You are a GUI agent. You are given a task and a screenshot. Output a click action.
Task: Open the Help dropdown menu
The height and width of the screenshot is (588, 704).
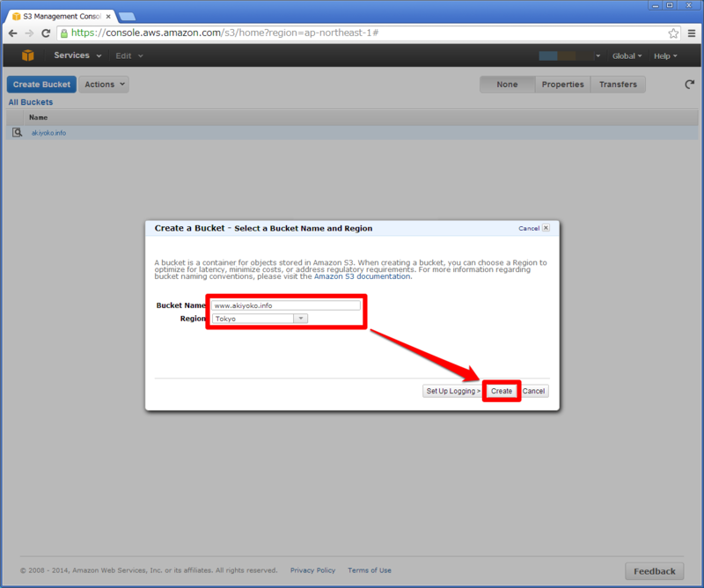pos(665,55)
